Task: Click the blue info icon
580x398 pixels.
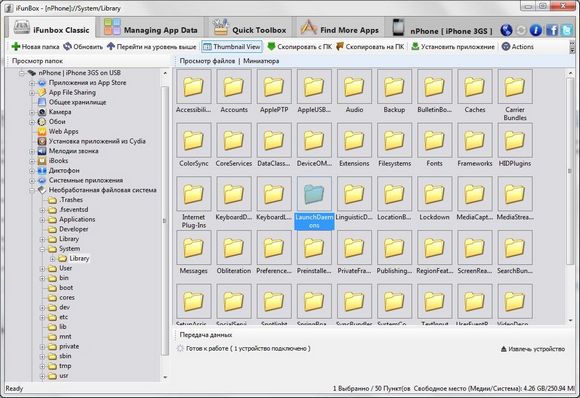Action: click(x=535, y=30)
